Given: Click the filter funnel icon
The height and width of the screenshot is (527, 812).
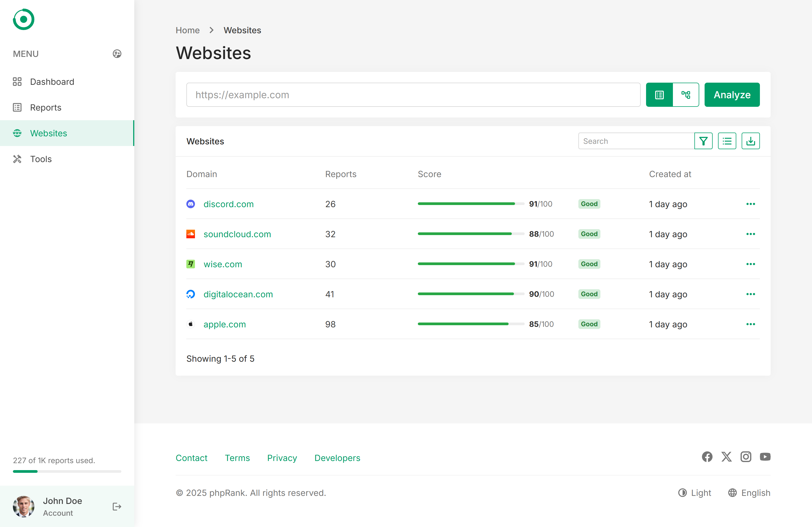Looking at the screenshot, I should point(703,141).
